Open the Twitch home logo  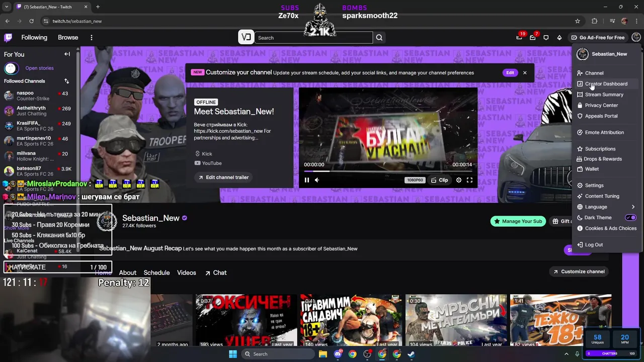coord(8,37)
